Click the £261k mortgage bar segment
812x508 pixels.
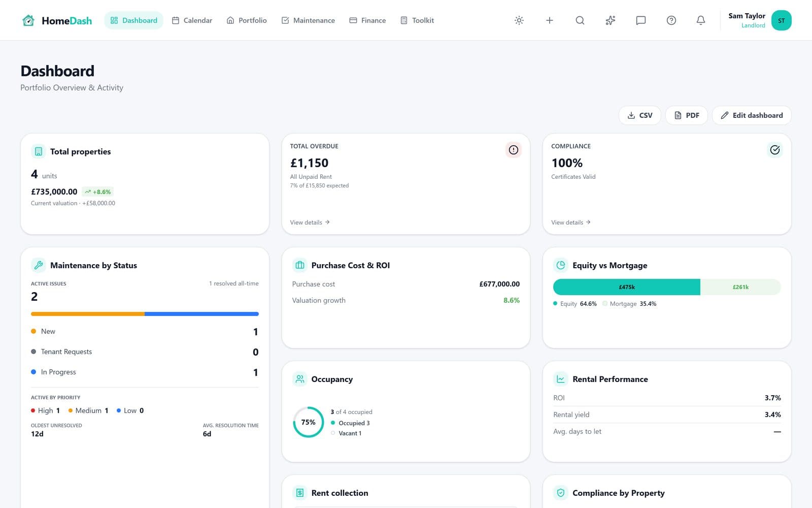coord(740,287)
